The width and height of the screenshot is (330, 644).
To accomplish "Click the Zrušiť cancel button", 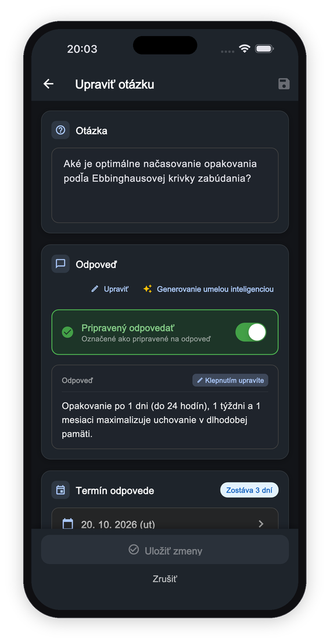I will point(165,579).
